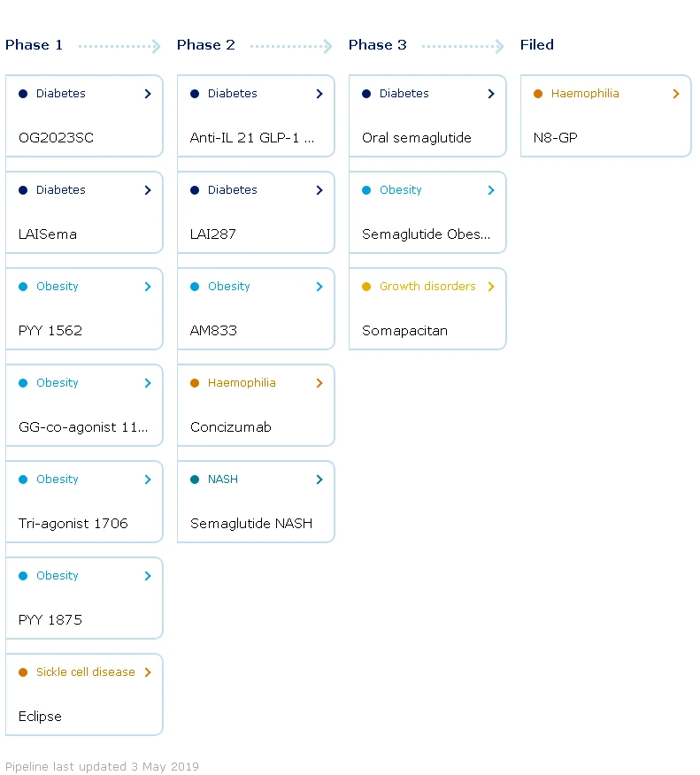This screenshot has height=775, width=700.
Task: Select the Phase 3 column heading
Action: point(377,45)
